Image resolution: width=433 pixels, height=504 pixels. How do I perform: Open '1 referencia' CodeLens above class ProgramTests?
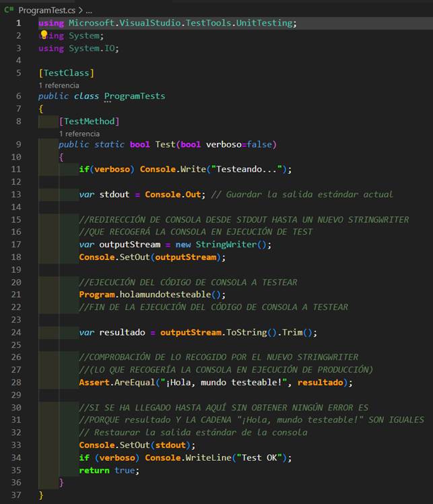59,85
